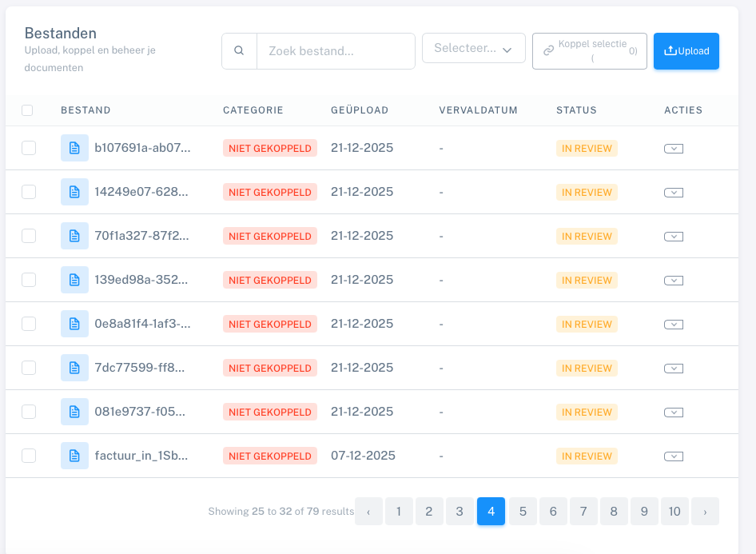Screen dimensions: 756x554
Task: Click file icon for factuur_in_1Sb document
Action: pos(74,456)
